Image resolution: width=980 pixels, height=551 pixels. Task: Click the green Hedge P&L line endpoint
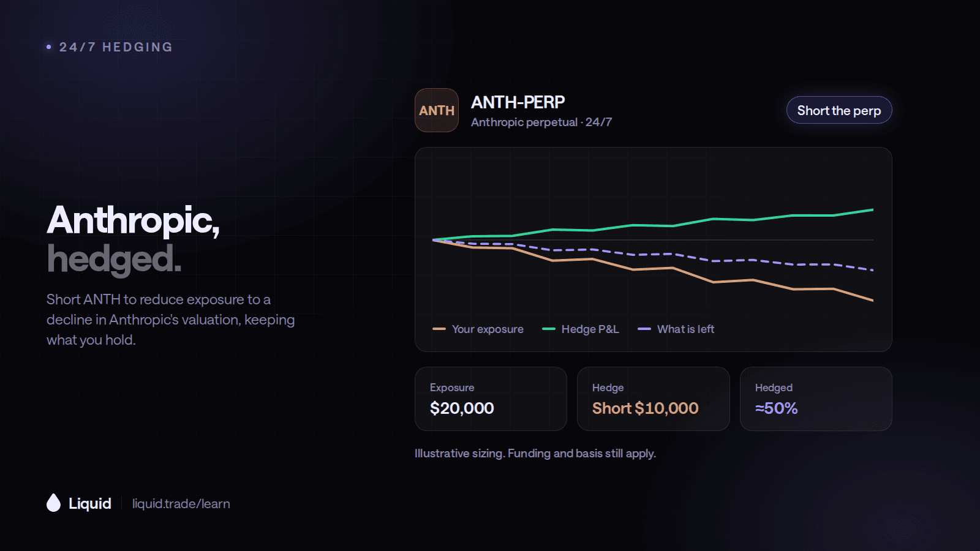click(872, 210)
